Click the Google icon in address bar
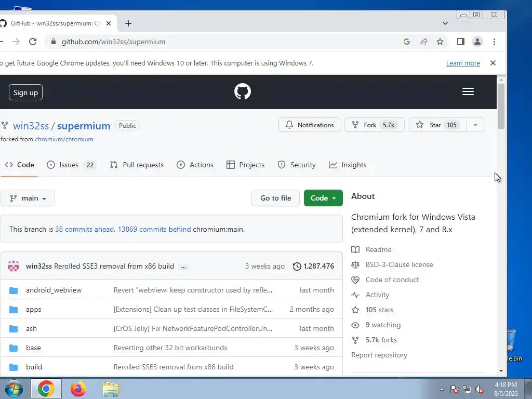This screenshot has width=532, height=399. [x=406, y=42]
